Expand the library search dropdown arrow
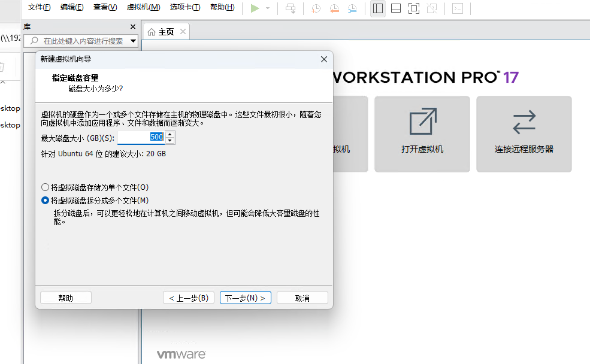This screenshot has height=364, width=590. point(133,41)
